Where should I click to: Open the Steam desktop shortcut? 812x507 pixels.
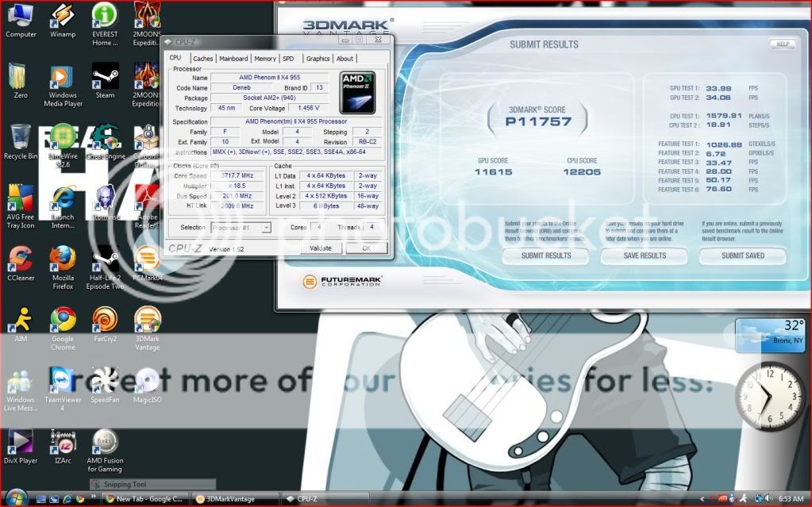click(x=105, y=82)
